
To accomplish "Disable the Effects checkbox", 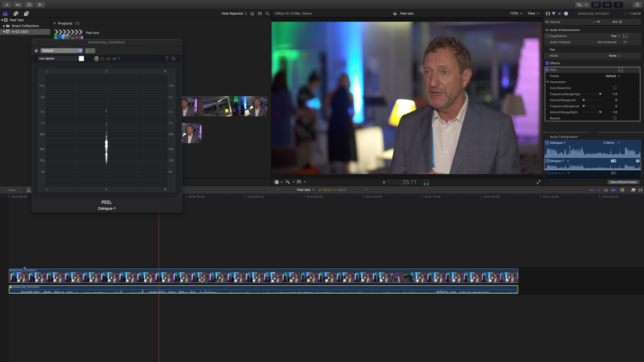I will click(x=547, y=63).
